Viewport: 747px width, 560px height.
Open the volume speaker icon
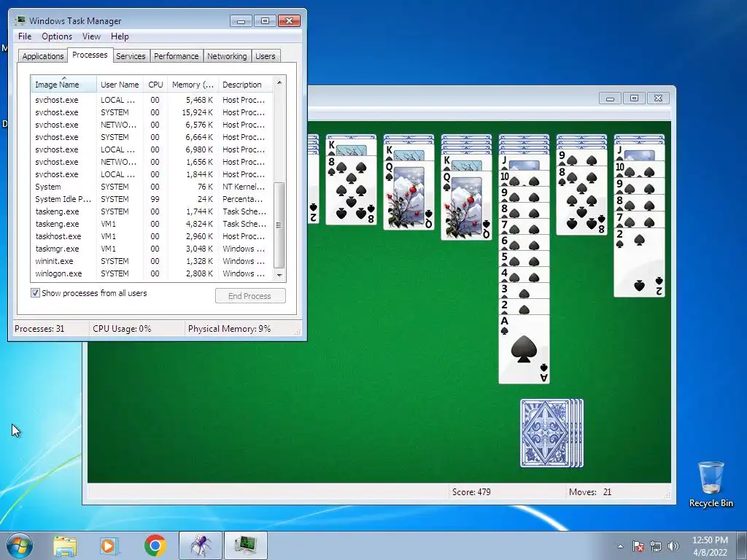pyautogui.click(x=673, y=546)
